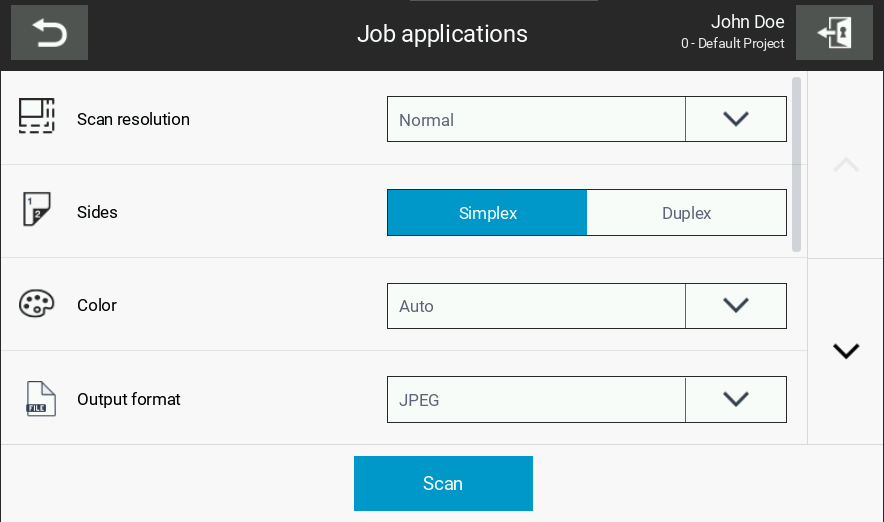This screenshot has width=884, height=522.
Task: Open the JPEG format value field
Action: [536, 399]
